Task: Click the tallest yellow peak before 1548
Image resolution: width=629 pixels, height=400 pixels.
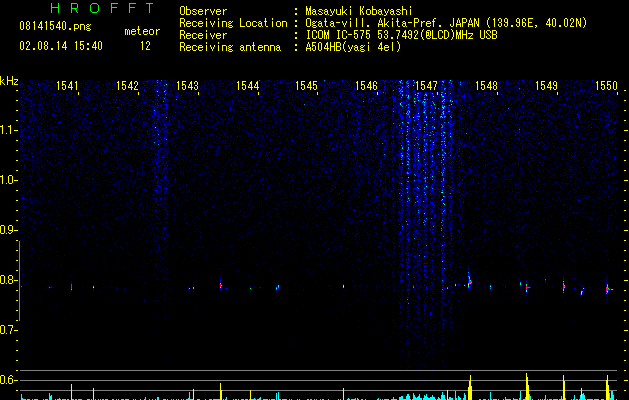Action: pos(470,387)
